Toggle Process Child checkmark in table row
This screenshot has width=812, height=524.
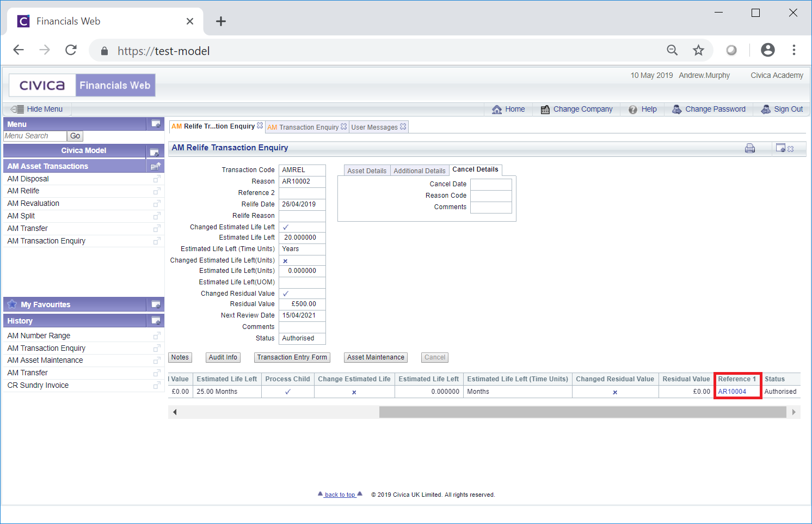(x=288, y=392)
